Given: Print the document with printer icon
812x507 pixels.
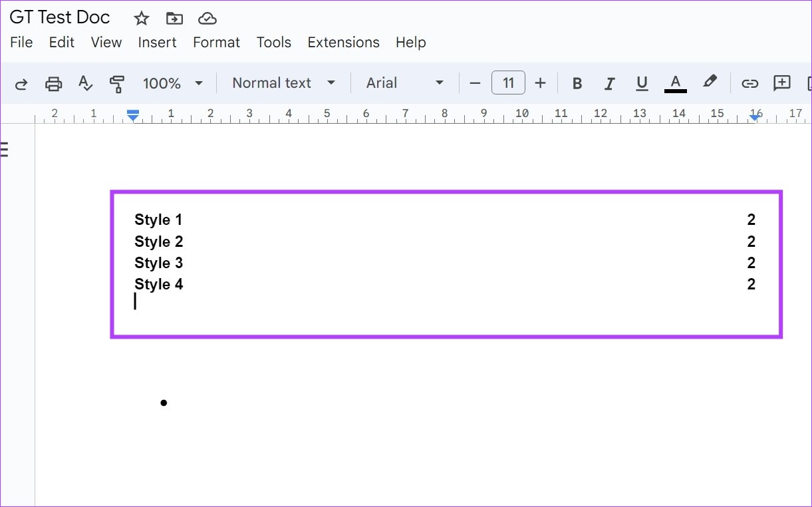Looking at the screenshot, I should 53,83.
